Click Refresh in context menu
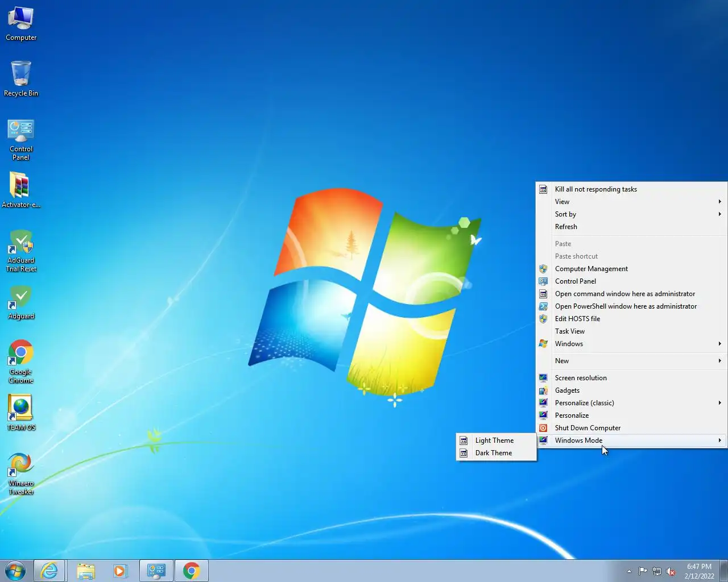 coord(631,227)
